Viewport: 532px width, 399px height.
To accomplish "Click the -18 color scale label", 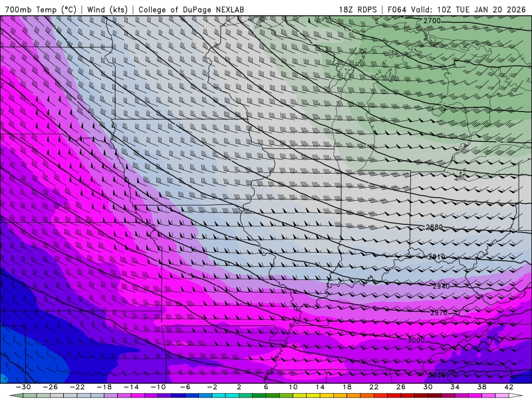I will (104, 387).
